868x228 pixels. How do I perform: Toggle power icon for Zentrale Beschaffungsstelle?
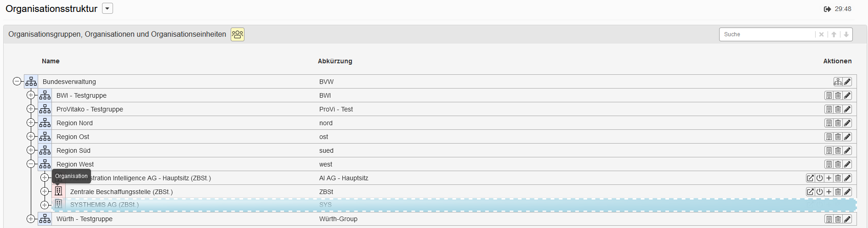819,192
